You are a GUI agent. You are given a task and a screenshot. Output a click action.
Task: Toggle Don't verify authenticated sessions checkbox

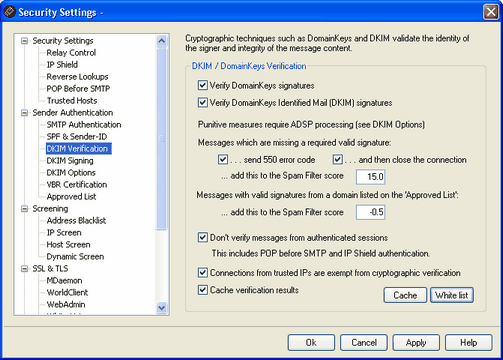pyautogui.click(x=203, y=237)
